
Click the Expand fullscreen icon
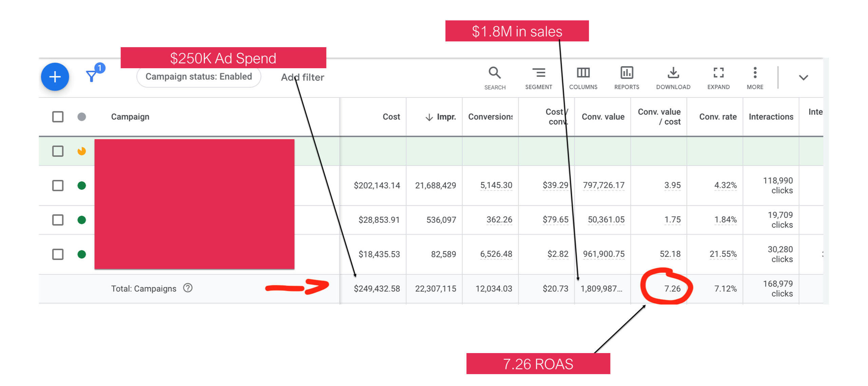tap(718, 73)
